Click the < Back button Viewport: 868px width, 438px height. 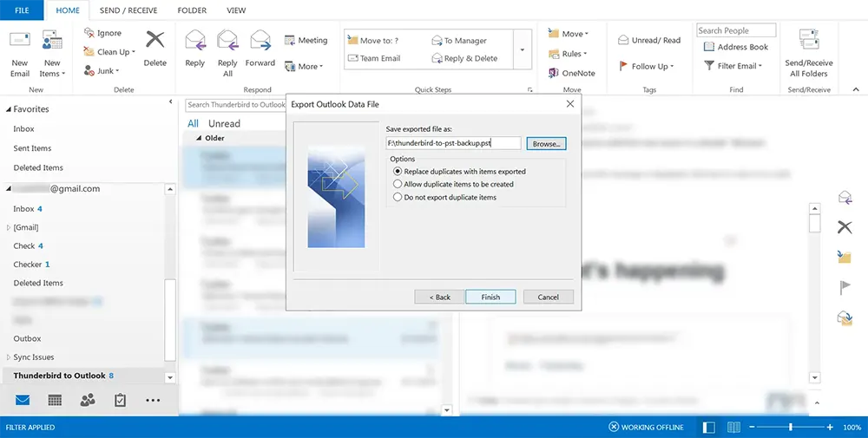click(439, 297)
